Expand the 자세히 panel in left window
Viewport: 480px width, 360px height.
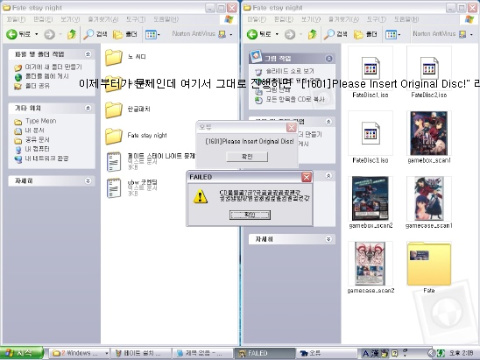point(88,181)
